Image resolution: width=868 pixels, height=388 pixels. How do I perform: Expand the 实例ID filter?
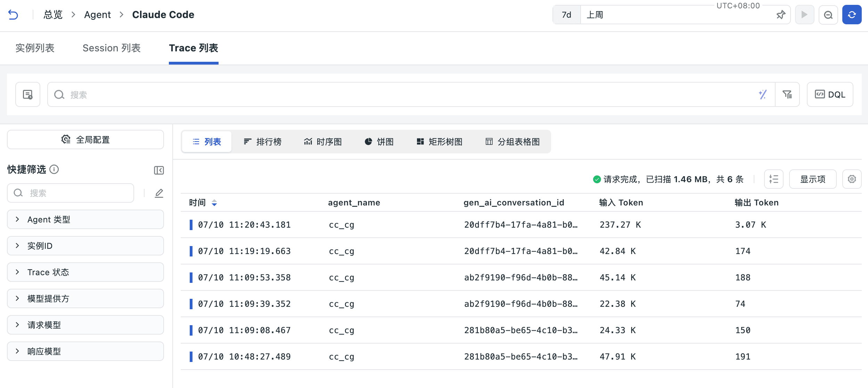point(85,246)
